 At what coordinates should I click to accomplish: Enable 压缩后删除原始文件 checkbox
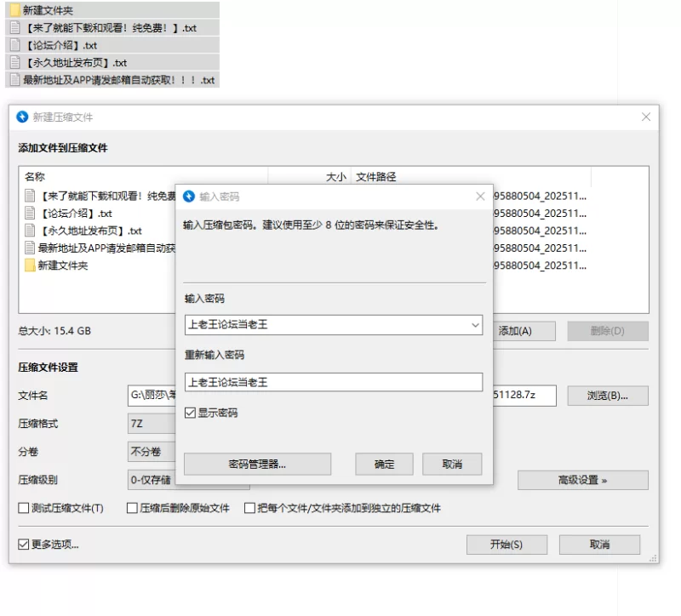point(132,508)
